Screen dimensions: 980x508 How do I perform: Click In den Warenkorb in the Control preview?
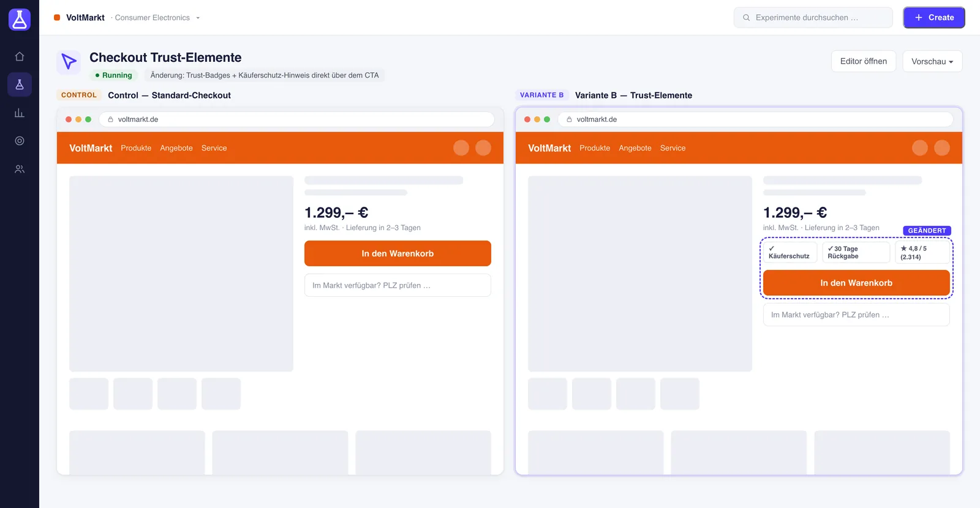(x=398, y=253)
